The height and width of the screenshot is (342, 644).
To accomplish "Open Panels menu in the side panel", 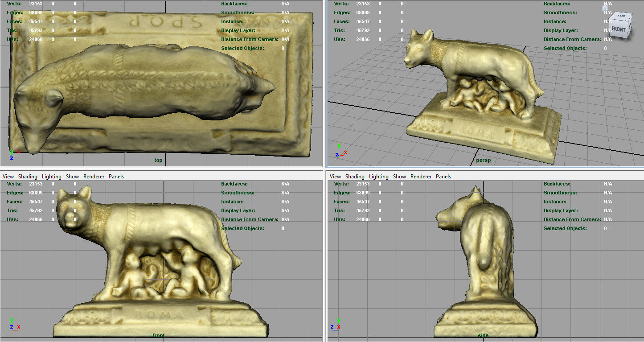I will [x=443, y=177].
